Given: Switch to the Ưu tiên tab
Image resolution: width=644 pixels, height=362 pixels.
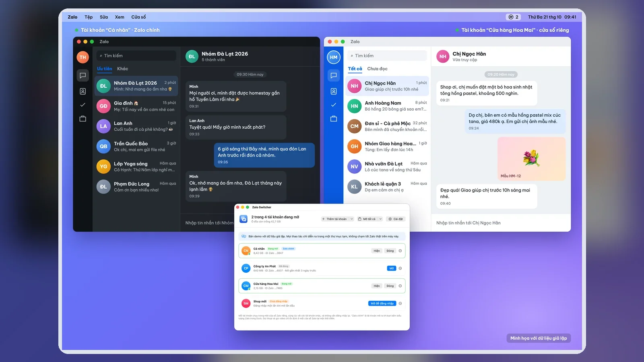Looking at the screenshot, I should 105,69.
